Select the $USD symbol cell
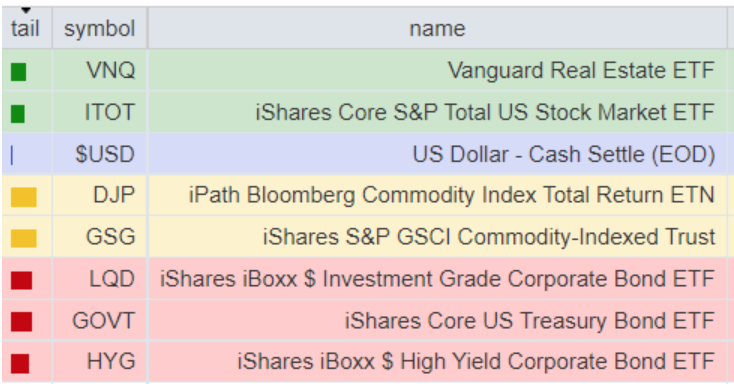 [x=100, y=154]
